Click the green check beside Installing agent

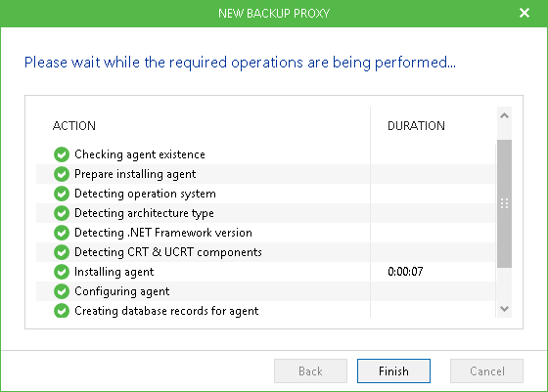point(62,272)
